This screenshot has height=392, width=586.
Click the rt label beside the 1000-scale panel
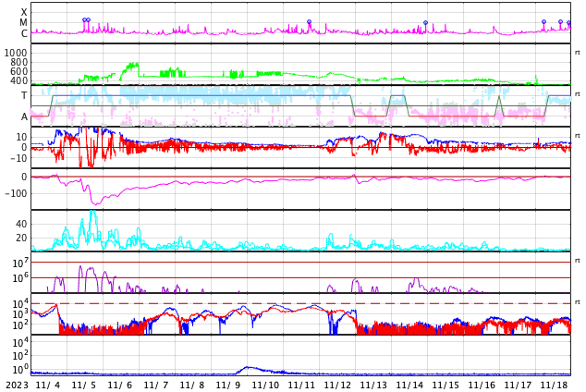tap(578, 53)
